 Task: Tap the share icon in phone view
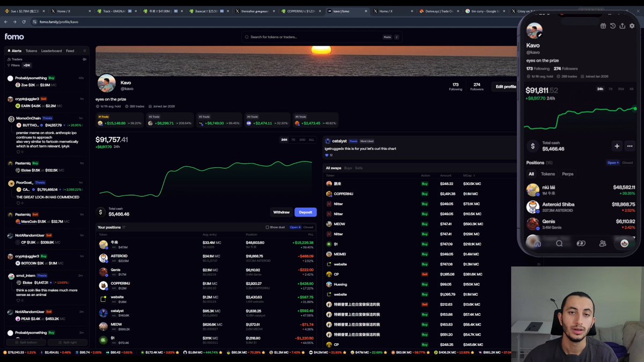622,26
